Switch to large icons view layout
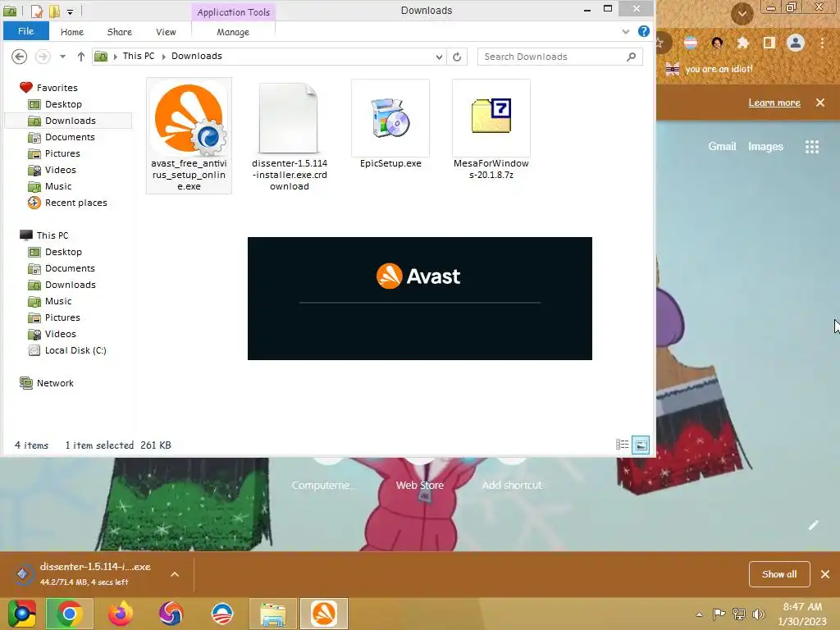Screen dimensions: 840x630 coord(641,445)
